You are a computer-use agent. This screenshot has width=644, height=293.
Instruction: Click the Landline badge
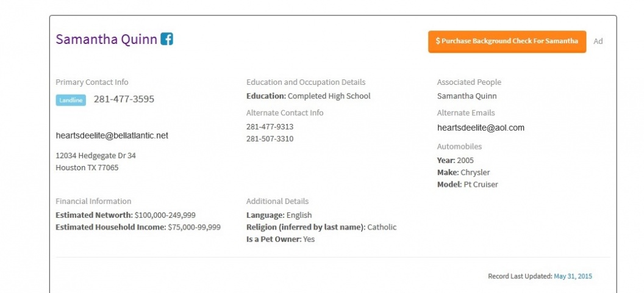coord(71,100)
